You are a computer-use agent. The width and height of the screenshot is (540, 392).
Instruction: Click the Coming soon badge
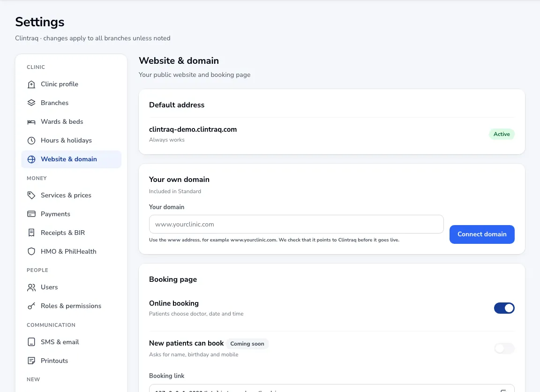pyautogui.click(x=247, y=344)
